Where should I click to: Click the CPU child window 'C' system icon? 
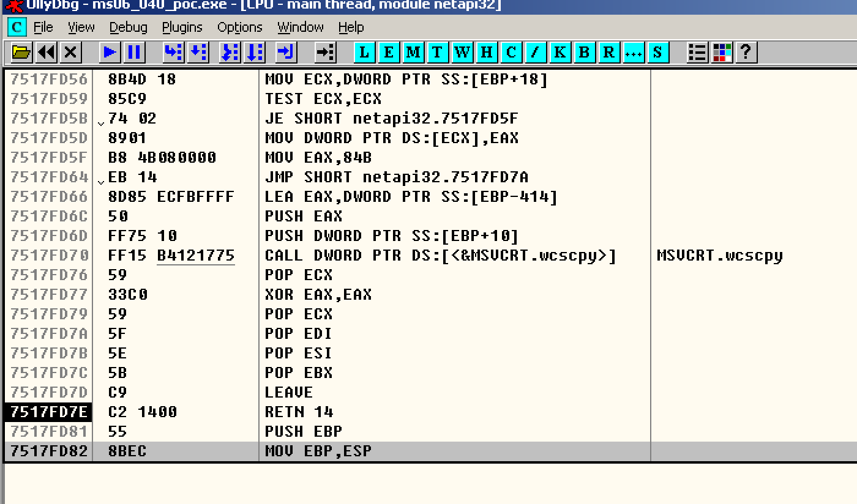[x=17, y=27]
